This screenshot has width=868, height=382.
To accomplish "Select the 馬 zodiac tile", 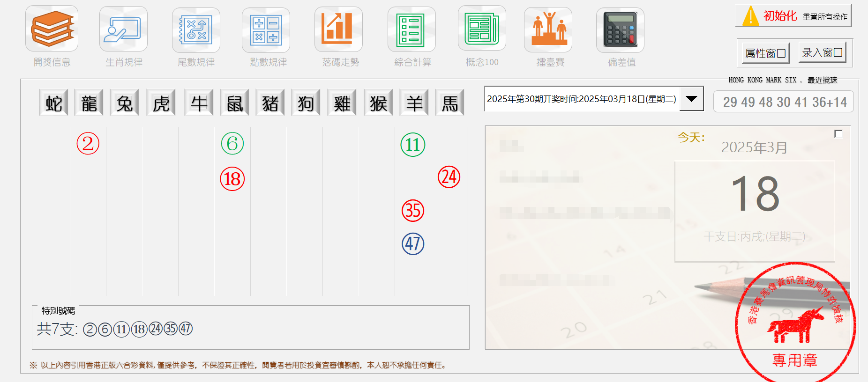I will (x=449, y=103).
